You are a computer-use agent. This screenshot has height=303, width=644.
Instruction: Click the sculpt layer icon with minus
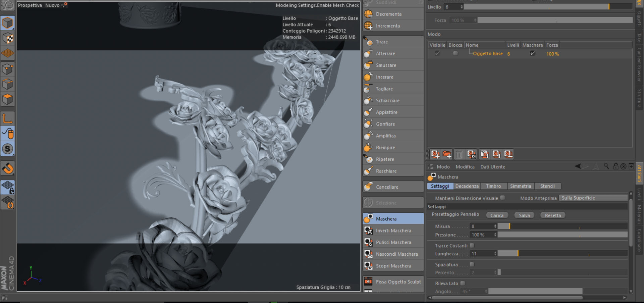[x=508, y=154]
